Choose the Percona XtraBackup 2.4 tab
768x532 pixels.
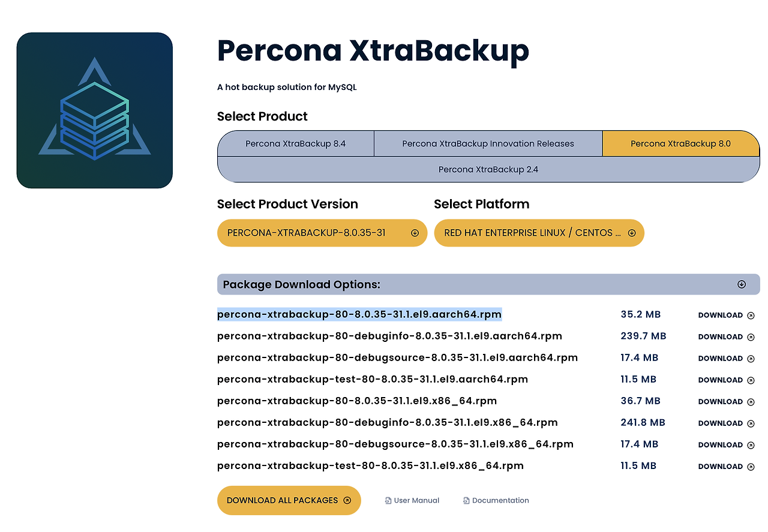tap(488, 170)
